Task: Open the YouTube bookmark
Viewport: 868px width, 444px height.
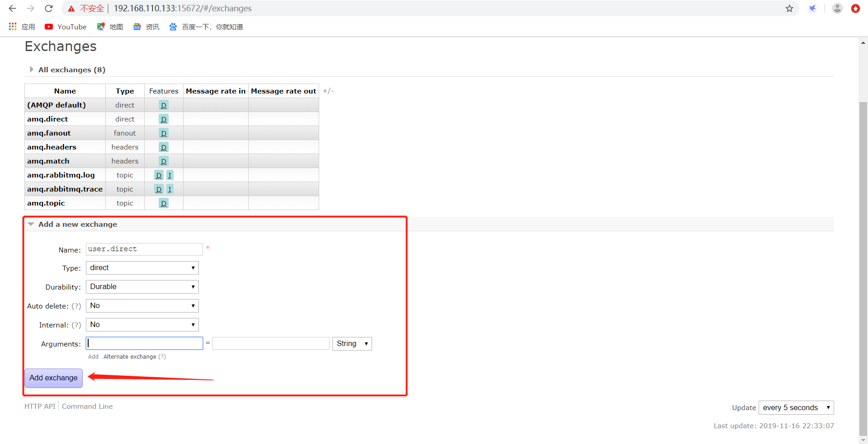Action: pyautogui.click(x=66, y=27)
